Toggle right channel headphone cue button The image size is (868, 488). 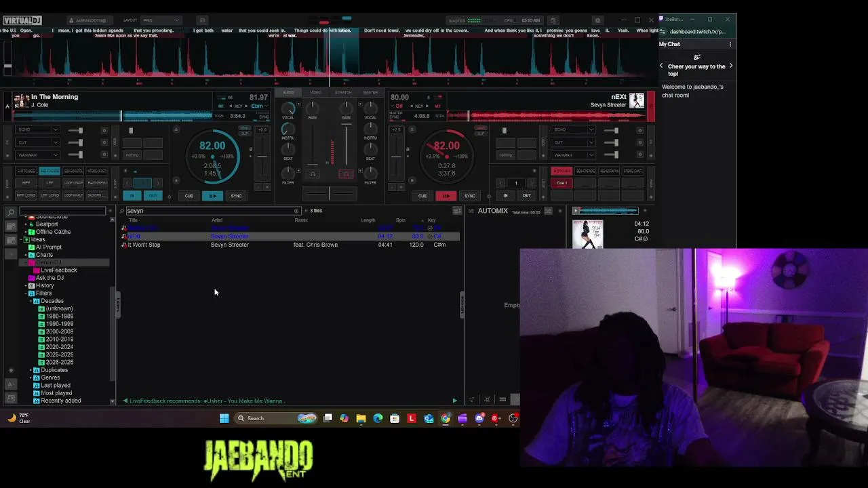pyautogui.click(x=346, y=174)
